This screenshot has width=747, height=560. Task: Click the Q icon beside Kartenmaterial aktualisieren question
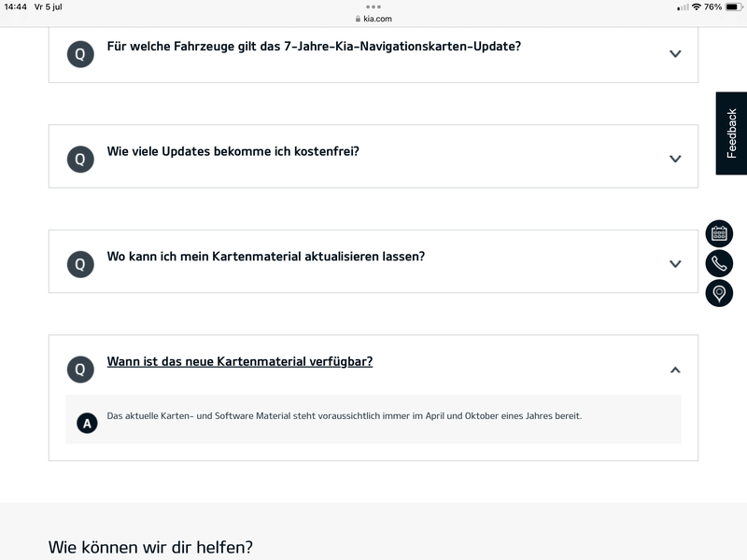point(80,264)
